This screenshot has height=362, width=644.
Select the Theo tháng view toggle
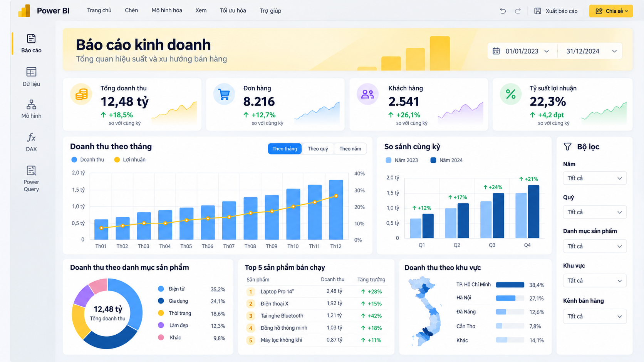(285, 149)
